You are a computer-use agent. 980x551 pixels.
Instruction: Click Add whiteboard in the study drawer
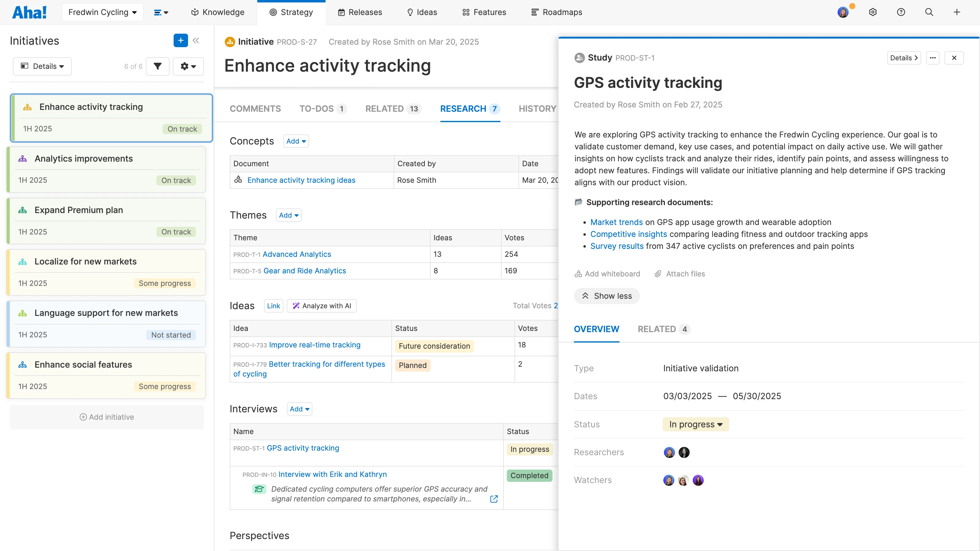point(607,273)
